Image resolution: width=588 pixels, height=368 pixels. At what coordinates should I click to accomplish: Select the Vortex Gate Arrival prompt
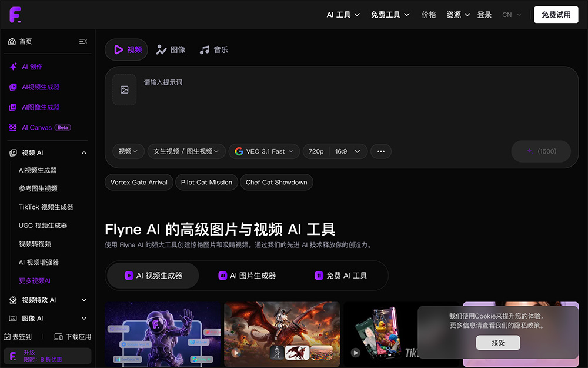click(x=139, y=182)
